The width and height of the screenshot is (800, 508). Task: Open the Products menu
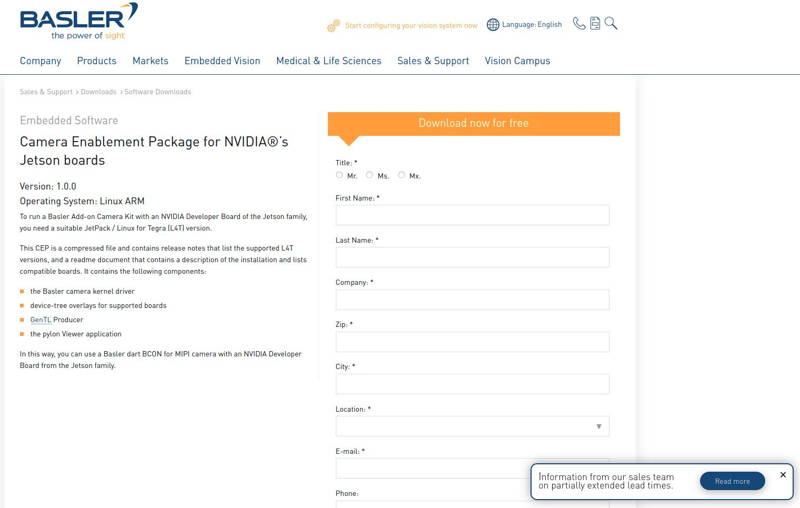point(96,61)
